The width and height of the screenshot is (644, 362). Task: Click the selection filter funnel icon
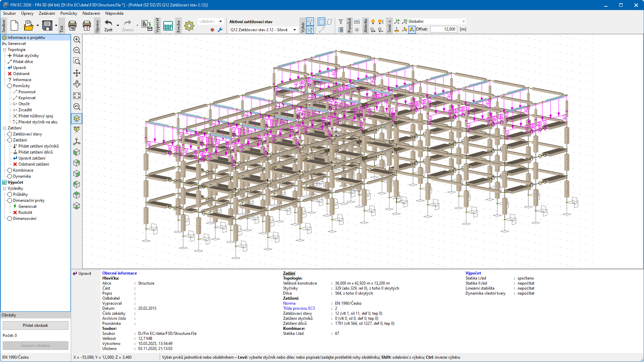coord(341,22)
